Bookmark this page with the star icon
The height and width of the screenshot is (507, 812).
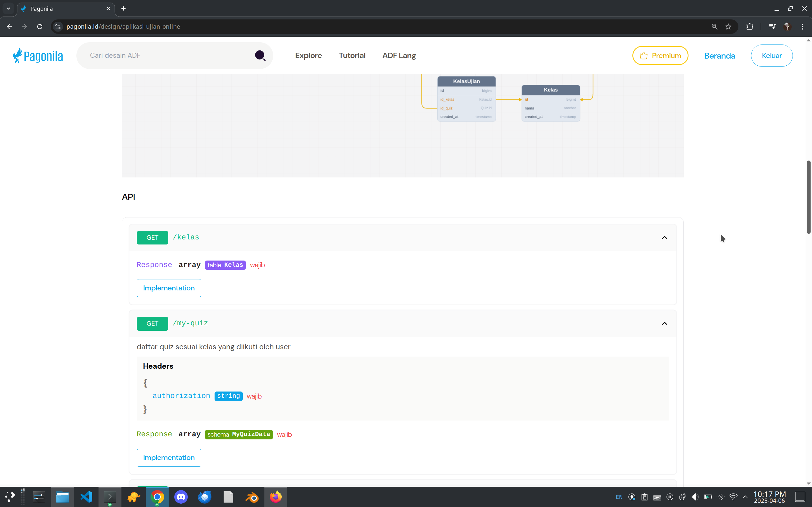pos(728,26)
